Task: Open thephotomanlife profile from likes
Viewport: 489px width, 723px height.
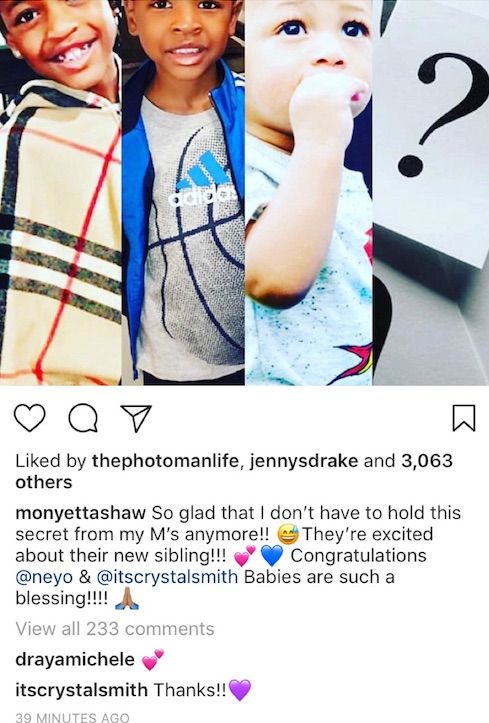Action: coord(166,461)
